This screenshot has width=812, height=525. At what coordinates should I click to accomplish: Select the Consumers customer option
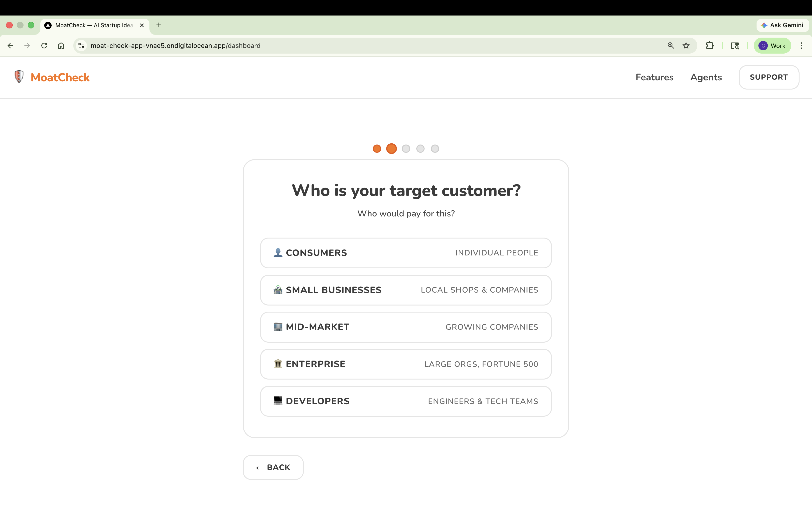(406, 253)
